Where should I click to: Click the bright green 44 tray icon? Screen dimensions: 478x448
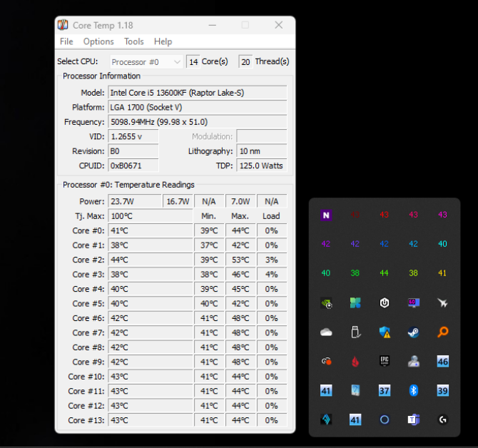(x=385, y=273)
